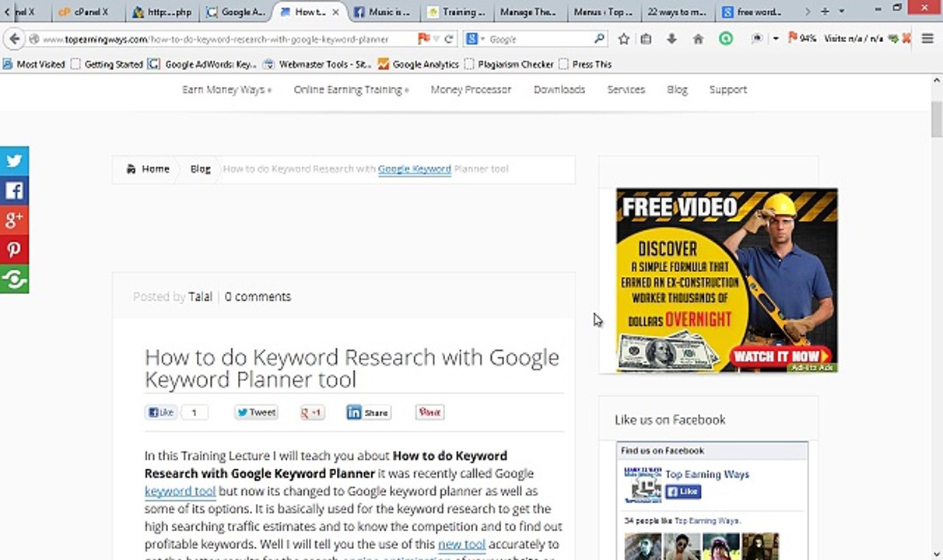Click the Tweet button under title
The image size is (943, 560).
(x=256, y=412)
